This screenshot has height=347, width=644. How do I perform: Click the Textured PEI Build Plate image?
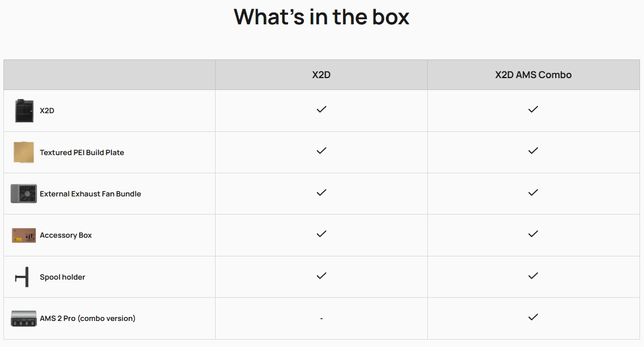[x=23, y=152]
